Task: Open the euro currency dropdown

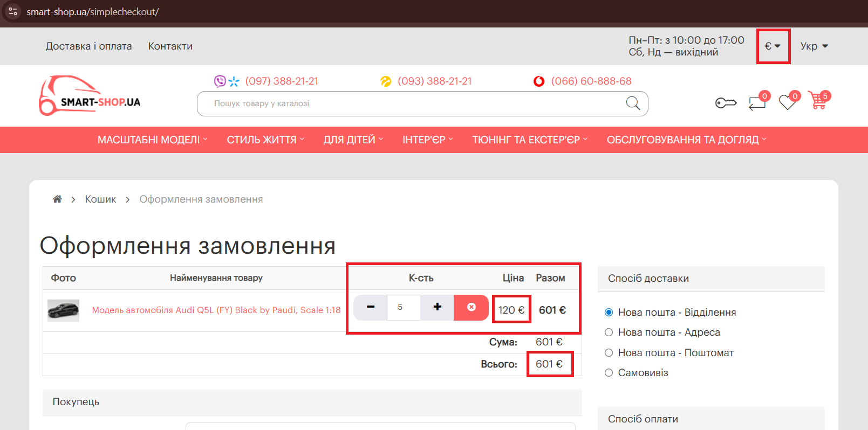Action: click(773, 46)
